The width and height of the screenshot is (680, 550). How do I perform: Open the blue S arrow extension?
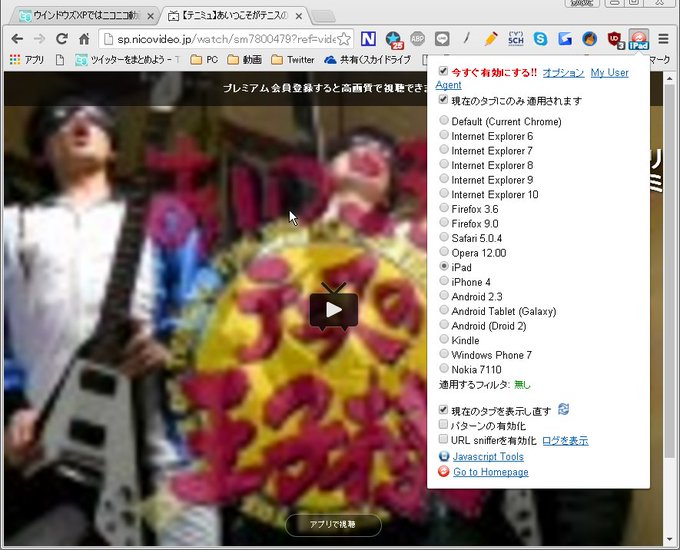(565, 39)
